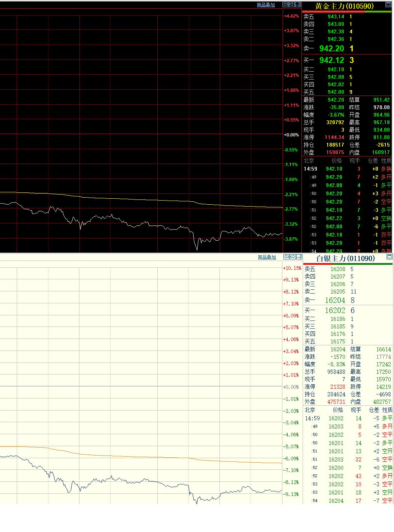Click gold 总手 value 320792
This screenshot has height=532, width=394.
tap(335, 122)
